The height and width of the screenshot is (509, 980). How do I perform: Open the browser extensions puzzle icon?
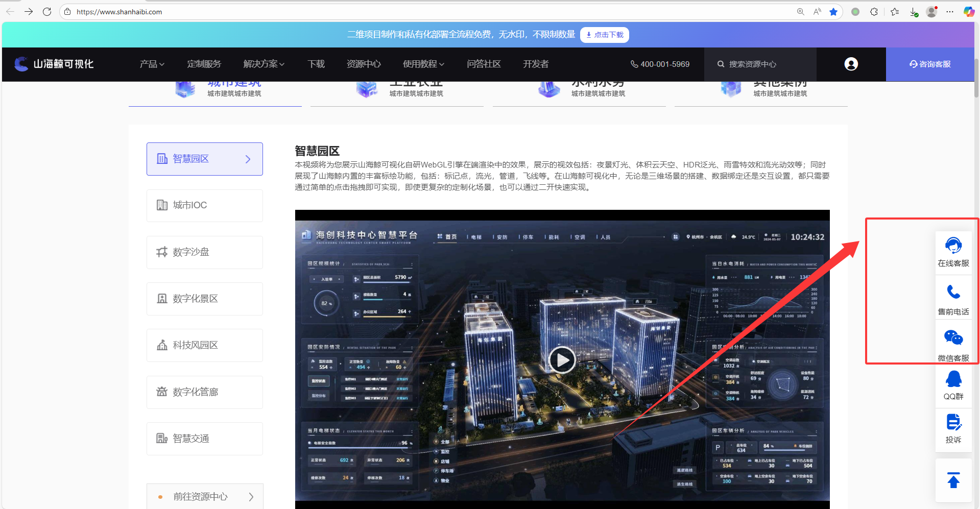tap(874, 12)
